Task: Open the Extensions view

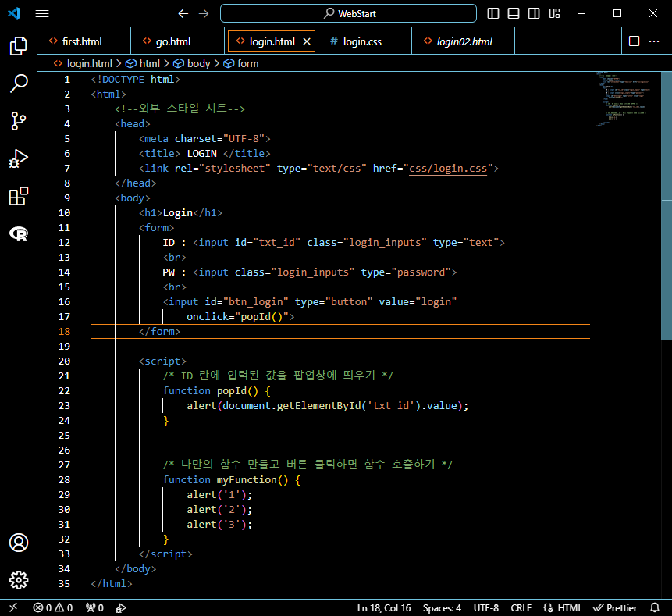Action: click(x=19, y=196)
